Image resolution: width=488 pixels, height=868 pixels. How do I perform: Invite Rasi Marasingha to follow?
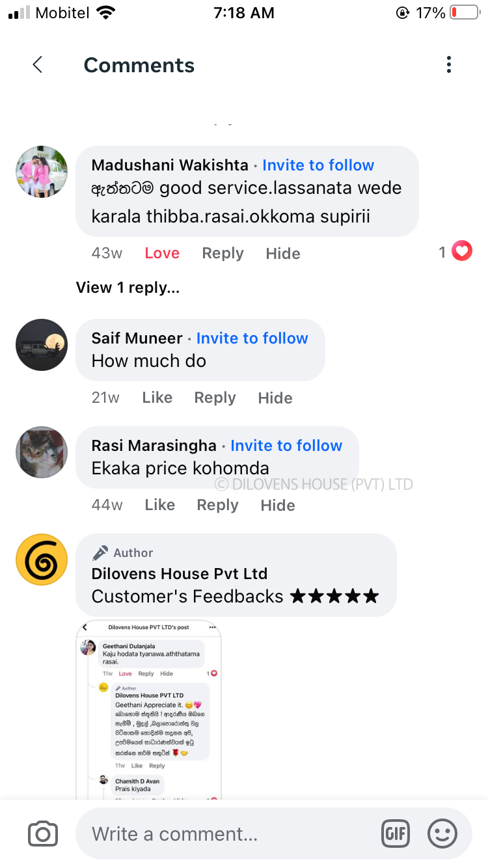coord(286,446)
